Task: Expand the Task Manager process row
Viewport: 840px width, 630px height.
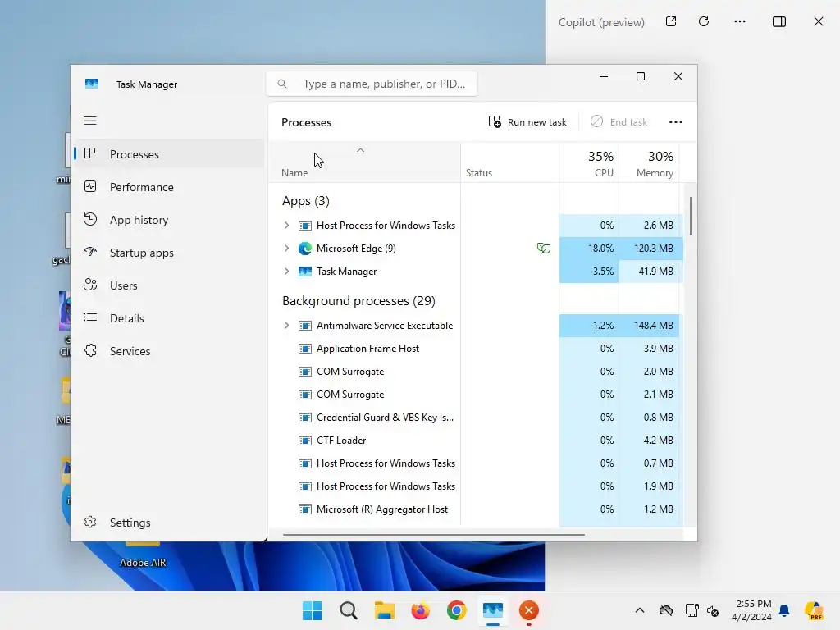Action: (x=286, y=271)
